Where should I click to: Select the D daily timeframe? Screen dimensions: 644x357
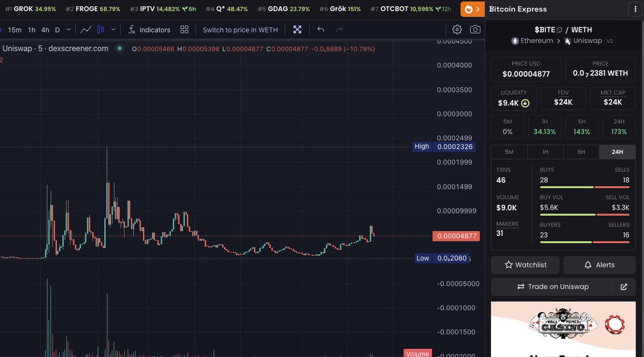coord(57,30)
